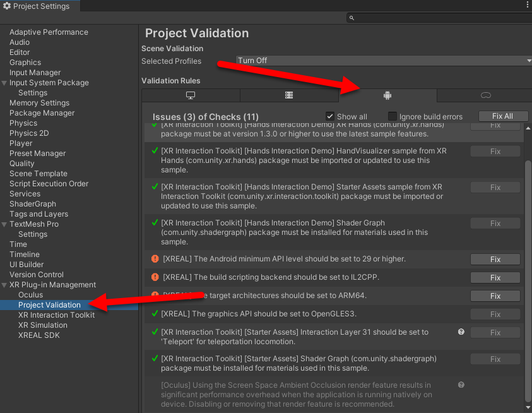This screenshot has width=532, height=413.
Task: Click the warning icon for IL2CPP rule
Action: 155,277
